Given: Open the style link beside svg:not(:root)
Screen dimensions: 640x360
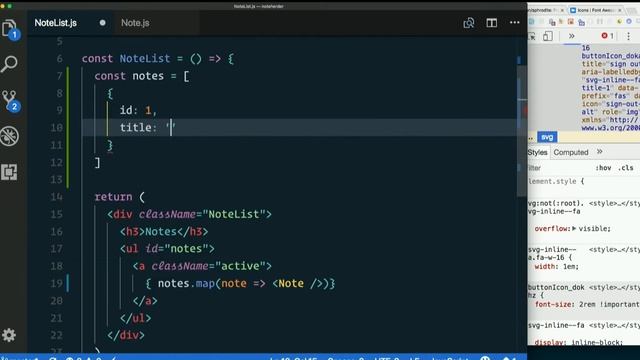Looking at the screenshot, I should coord(614,203).
